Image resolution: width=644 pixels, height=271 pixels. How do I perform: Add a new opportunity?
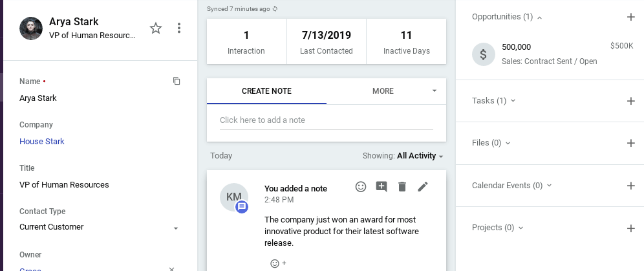[x=631, y=17]
